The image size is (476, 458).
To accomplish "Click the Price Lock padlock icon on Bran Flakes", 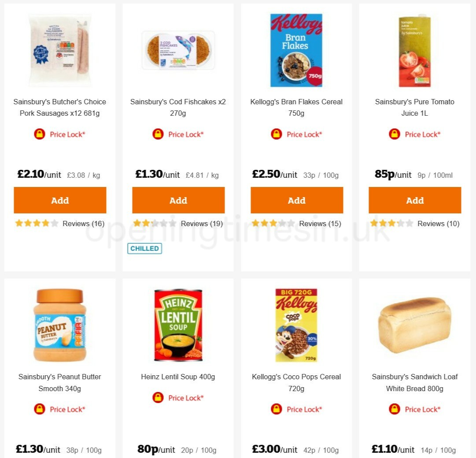I will [277, 134].
